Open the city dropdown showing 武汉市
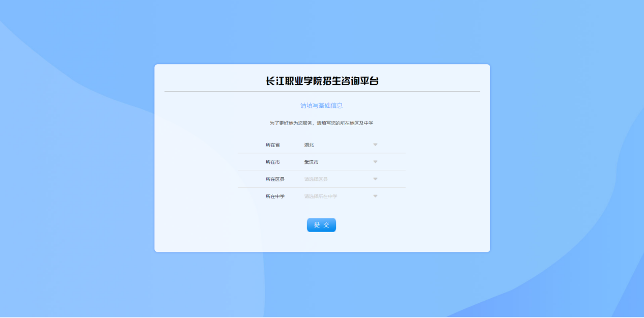644x318 pixels. point(311,162)
